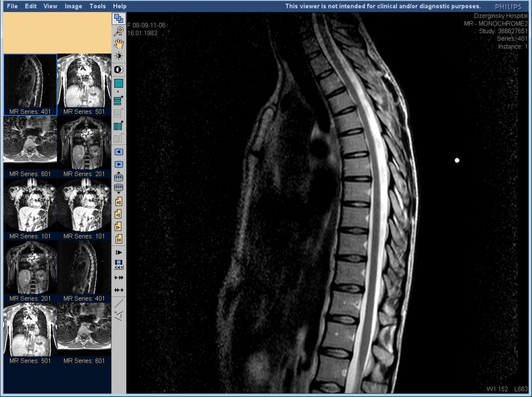Activate the pan hand tool

[119, 44]
